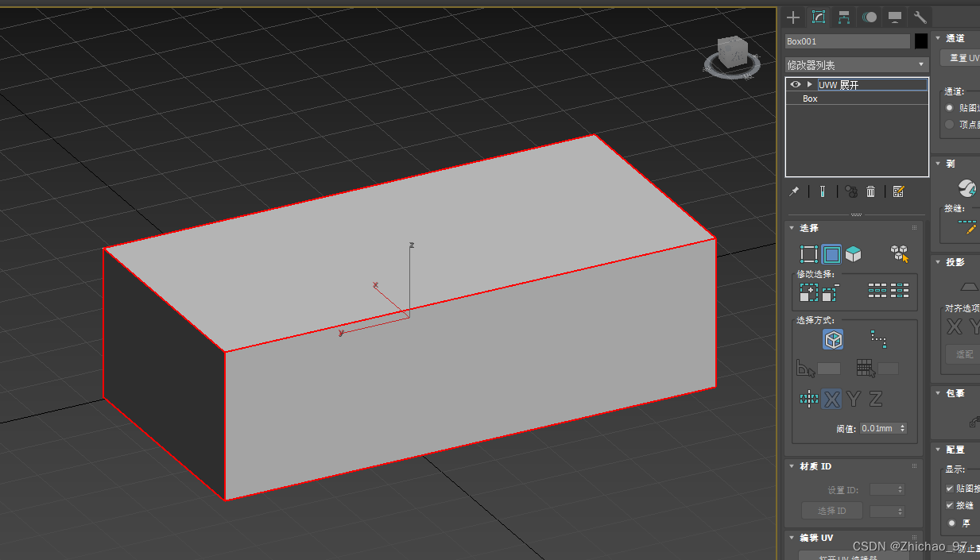
Task: Click the spline wrap icon in 包裹
Action: (974, 422)
